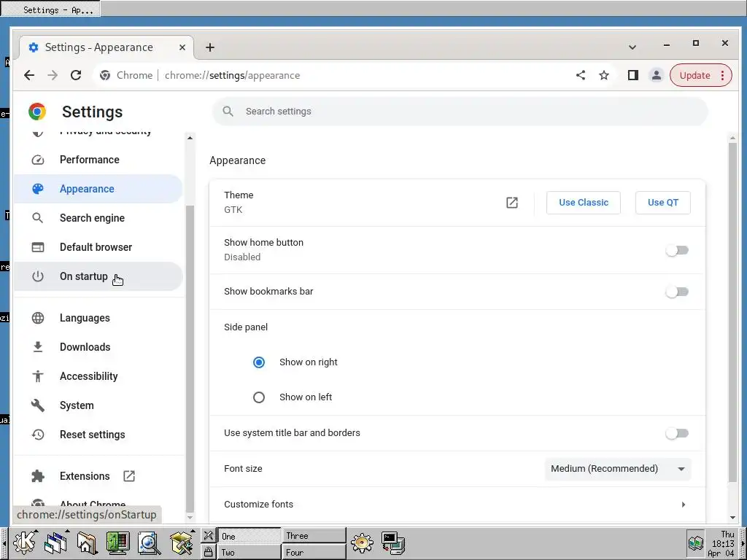Screen dimensions: 747x560
Task: Click the address bar URL
Action: tap(232, 75)
